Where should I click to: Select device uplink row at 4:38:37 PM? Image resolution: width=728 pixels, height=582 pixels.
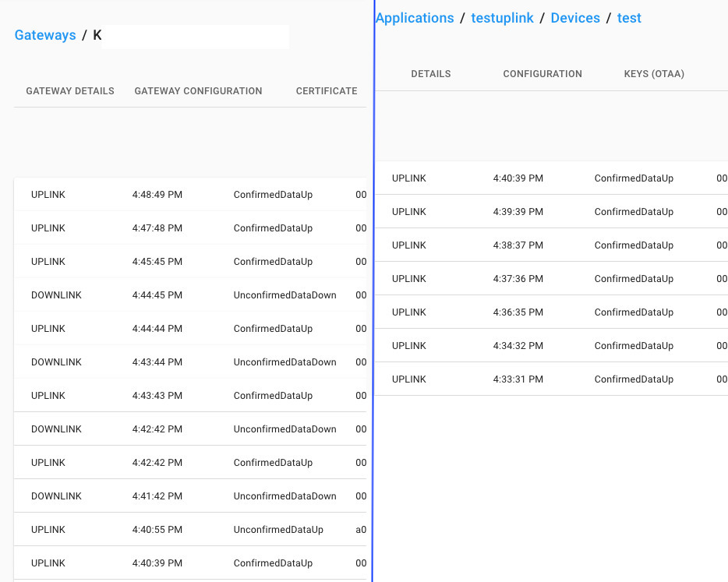552,245
